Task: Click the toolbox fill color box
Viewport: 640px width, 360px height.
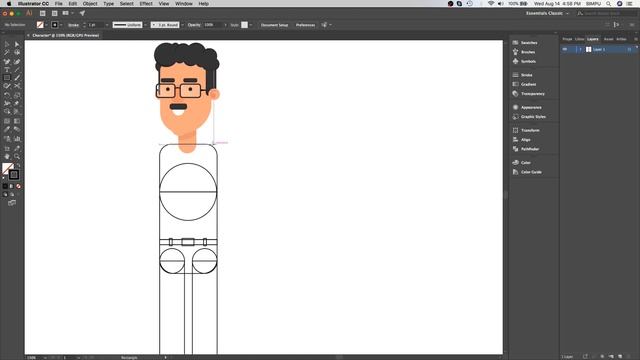Action: 8,169
